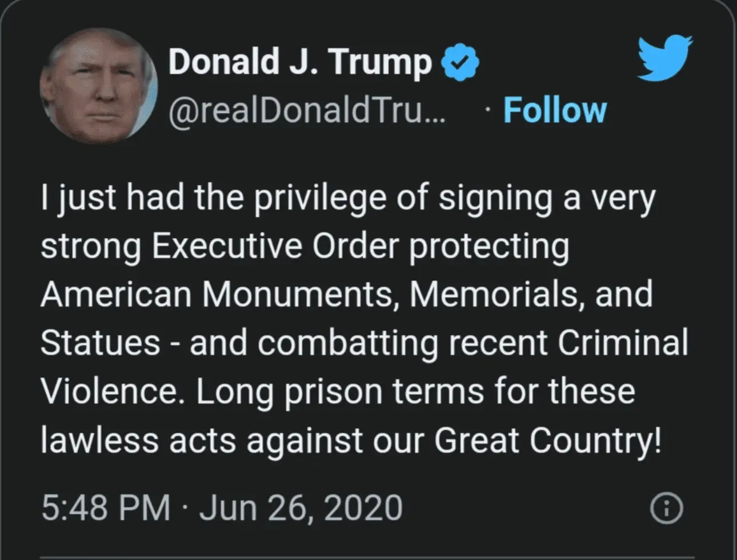Click the blue verified checkmark badge
737x560 pixels.
tap(460, 62)
